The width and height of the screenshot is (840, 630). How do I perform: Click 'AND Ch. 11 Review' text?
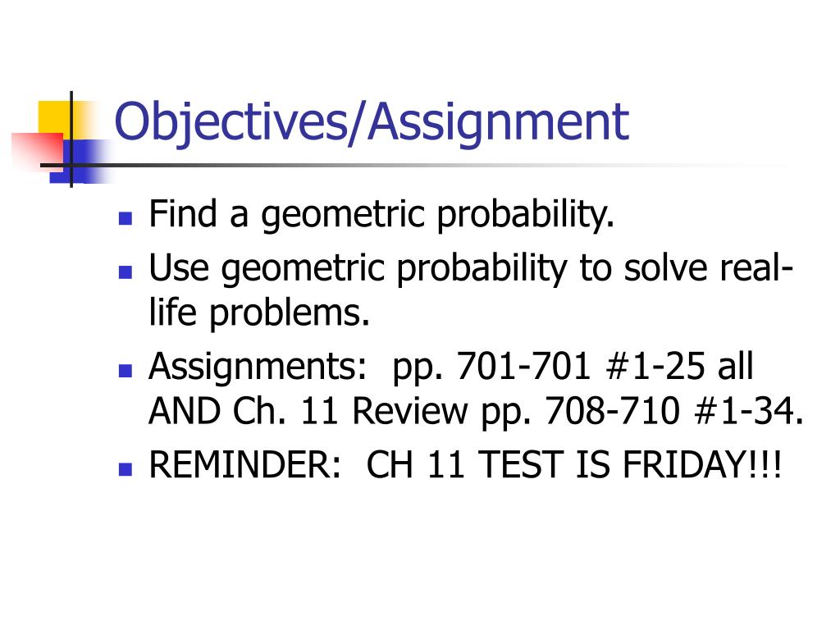tap(308, 412)
